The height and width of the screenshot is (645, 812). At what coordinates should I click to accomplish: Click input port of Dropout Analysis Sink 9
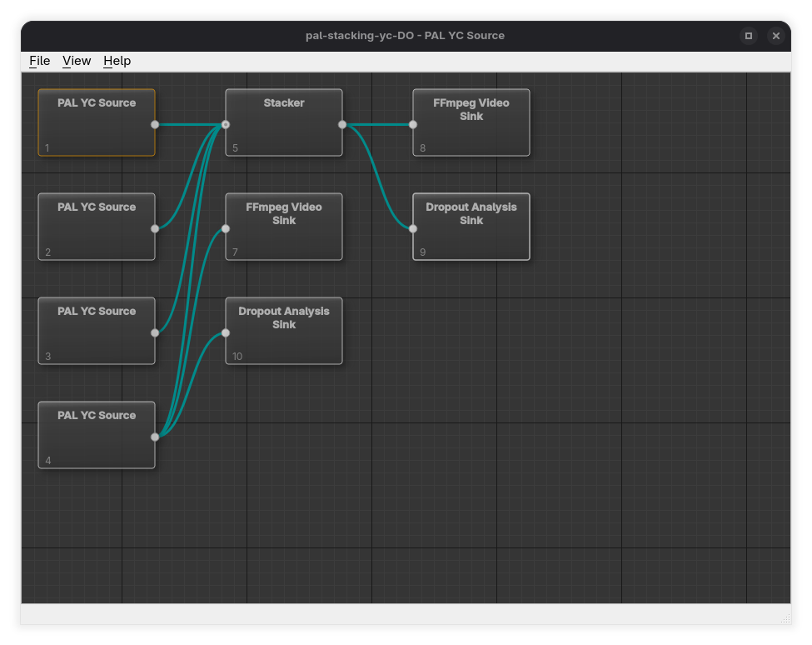click(413, 228)
